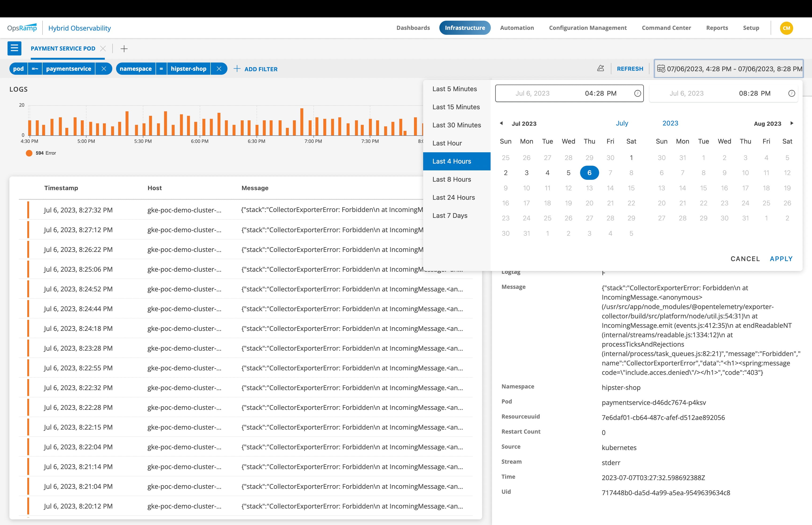Click the orange Error legend dot
This screenshot has width=812, height=525.
29,153
